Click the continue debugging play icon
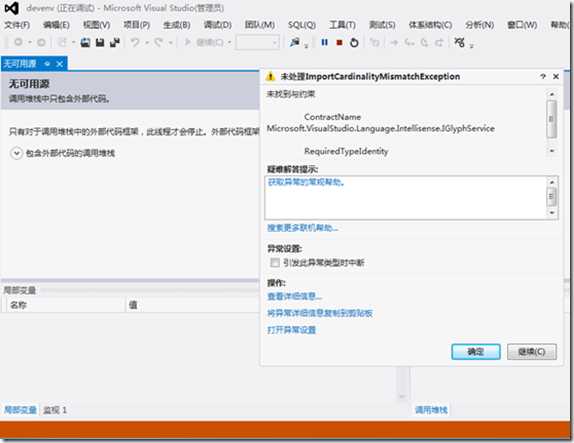574x443 pixels. point(187,42)
